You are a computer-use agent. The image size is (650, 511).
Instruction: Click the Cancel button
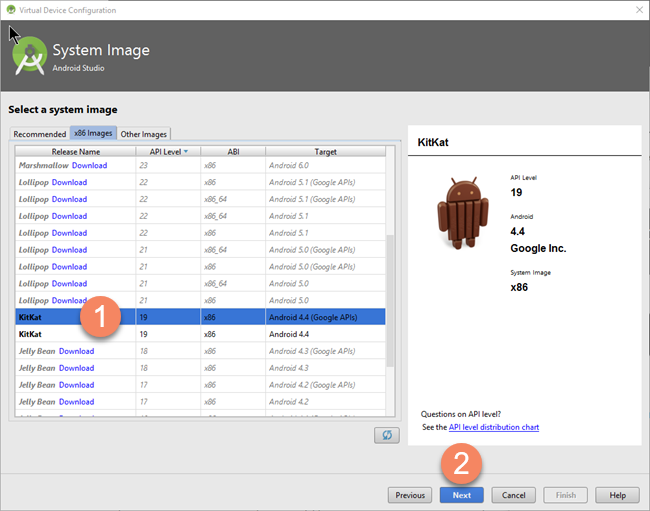click(x=513, y=495)
